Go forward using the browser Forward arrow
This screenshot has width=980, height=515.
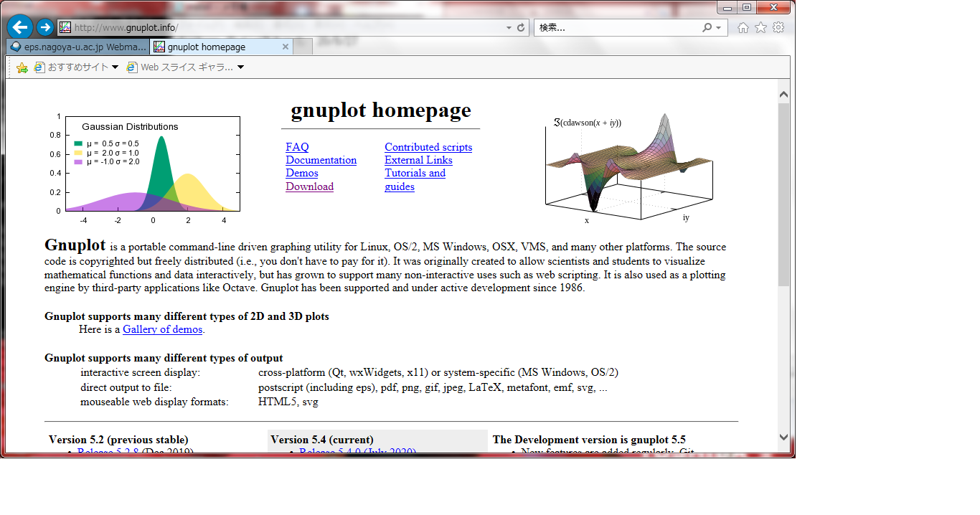point(45,27)
